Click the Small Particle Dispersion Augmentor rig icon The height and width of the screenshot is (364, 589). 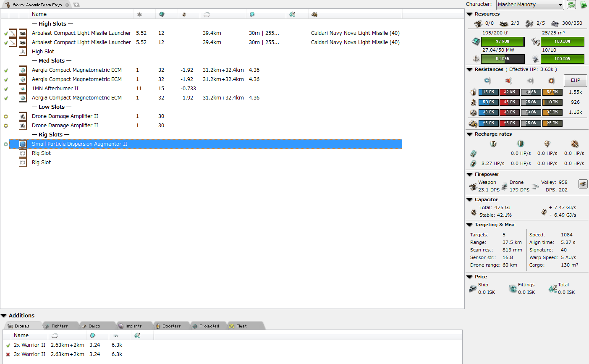[x=23, y=144]
